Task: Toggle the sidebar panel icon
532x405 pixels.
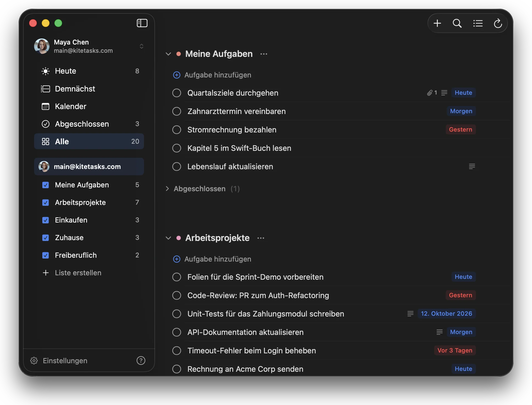Action: click(x=142, y=23)
